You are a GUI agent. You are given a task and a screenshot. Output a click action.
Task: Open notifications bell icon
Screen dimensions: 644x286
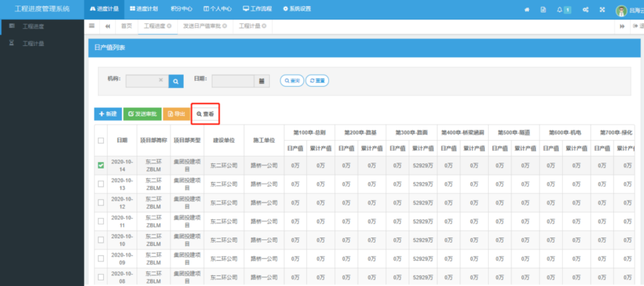point(559,10)
